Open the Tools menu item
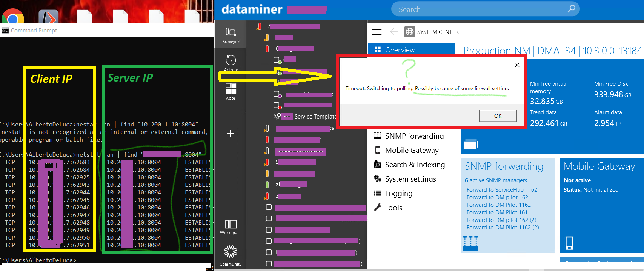The image size is (644, 271). (393, 208)
